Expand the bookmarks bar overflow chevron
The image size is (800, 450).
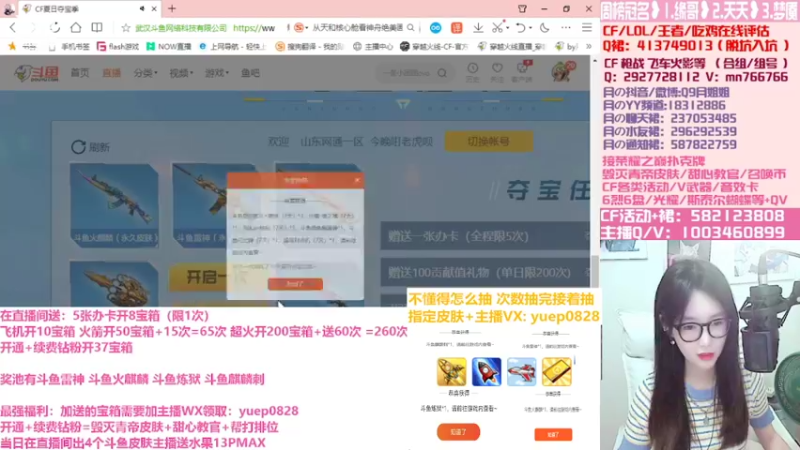(x=588, y=46)
